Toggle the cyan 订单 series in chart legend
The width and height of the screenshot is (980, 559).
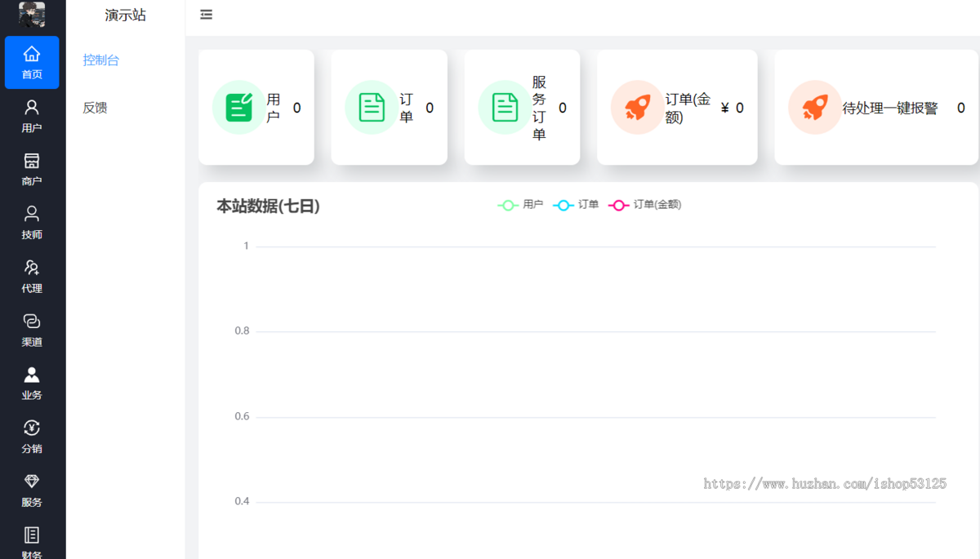(576, 205)
